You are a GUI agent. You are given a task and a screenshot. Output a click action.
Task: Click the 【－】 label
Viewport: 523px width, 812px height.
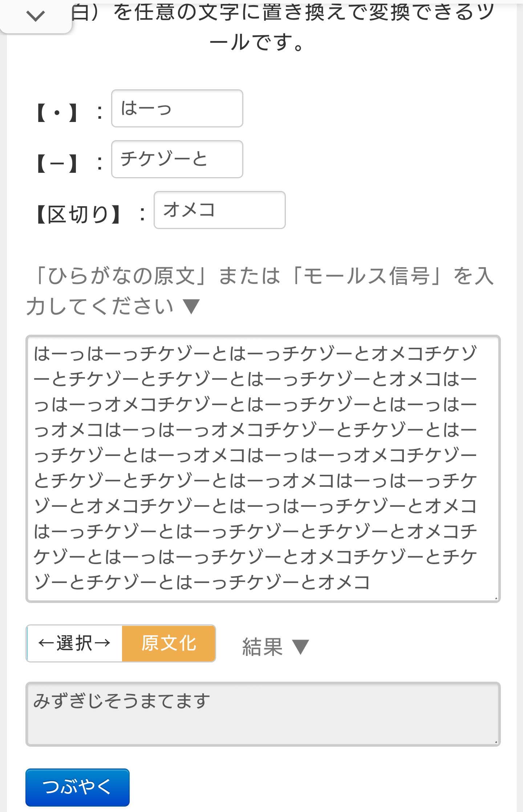pos(57,163)
